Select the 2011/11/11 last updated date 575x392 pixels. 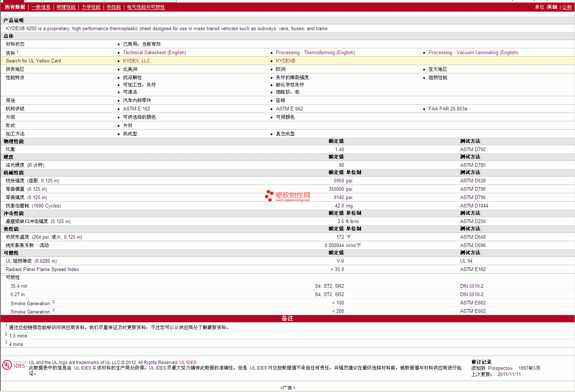pyautogui.click(x=509, y=375)
